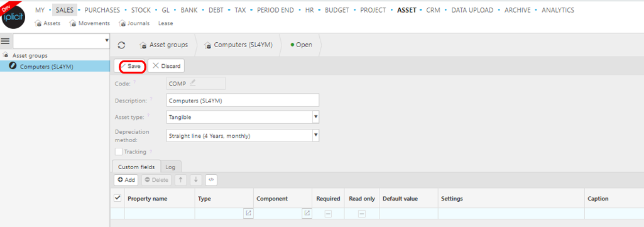Open the Lease submenu link
This screenshot has height=227, width=644.
pos(165,23)
